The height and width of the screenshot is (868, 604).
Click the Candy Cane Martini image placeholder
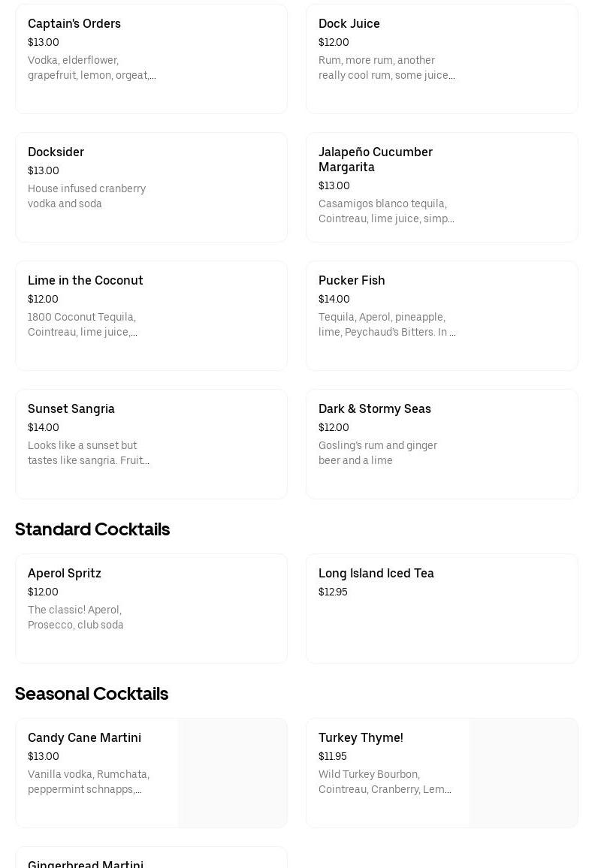tap(233, 773)
